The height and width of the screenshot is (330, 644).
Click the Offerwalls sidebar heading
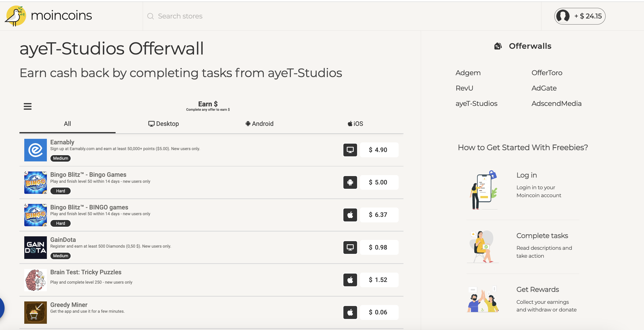click(530, 46)
